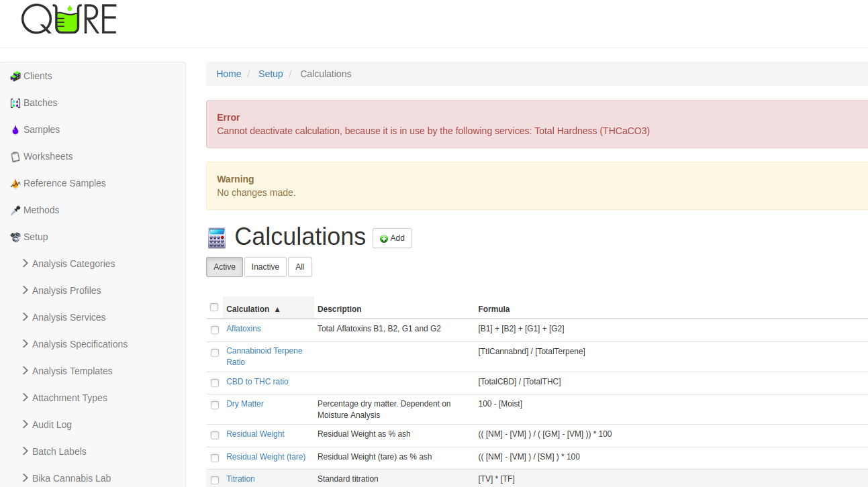
Task: Check the Dry Matter row checkbox
Action: pyautogui.click(x=215, y=405)
